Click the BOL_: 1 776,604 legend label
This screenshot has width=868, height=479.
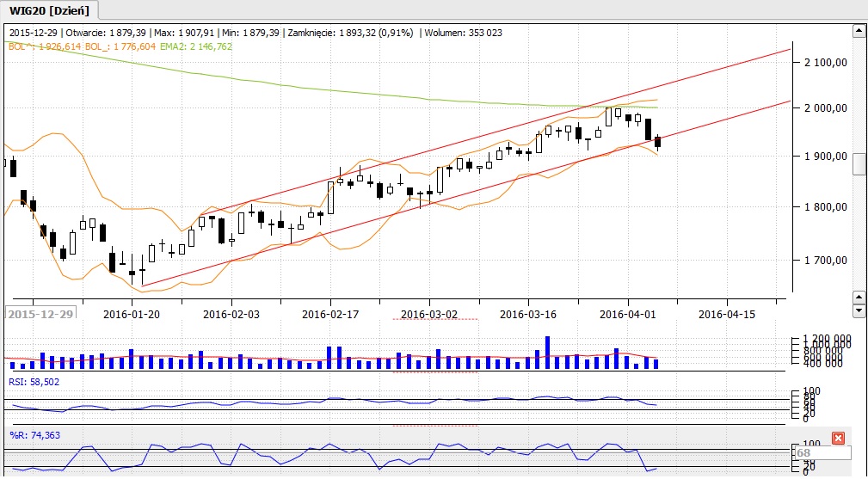point(120,47)
